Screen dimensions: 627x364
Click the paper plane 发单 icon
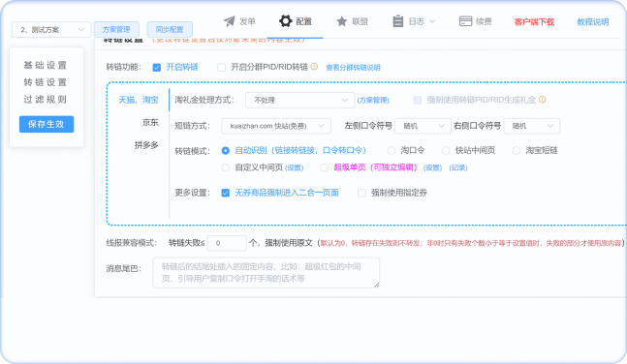coord(229,21)
